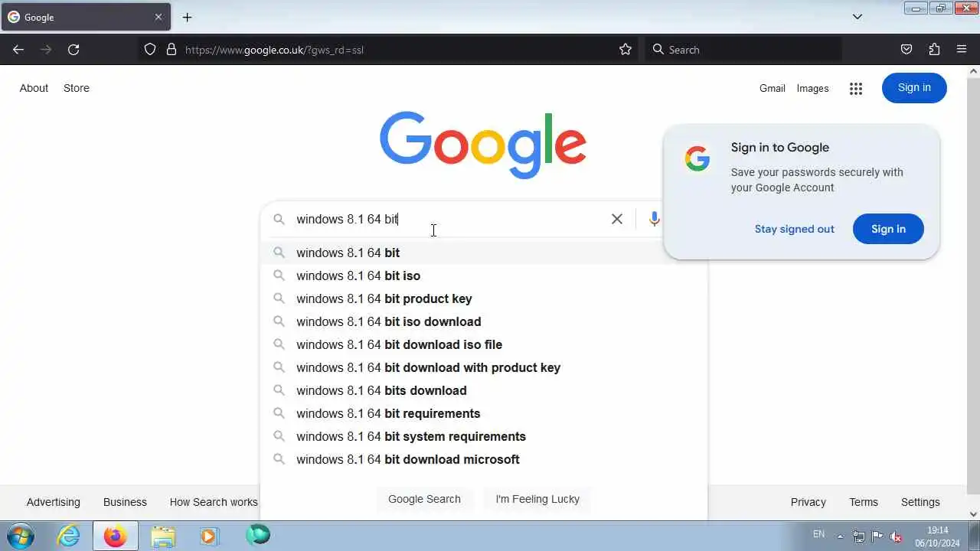Open network status tray icon
This screenshot has width=980, height=551.
click(859, 536)
